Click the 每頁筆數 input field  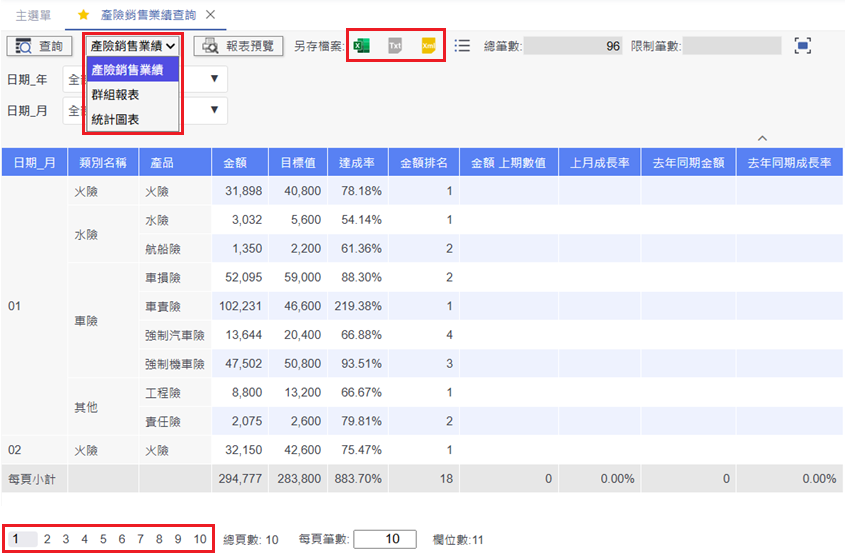384,539
